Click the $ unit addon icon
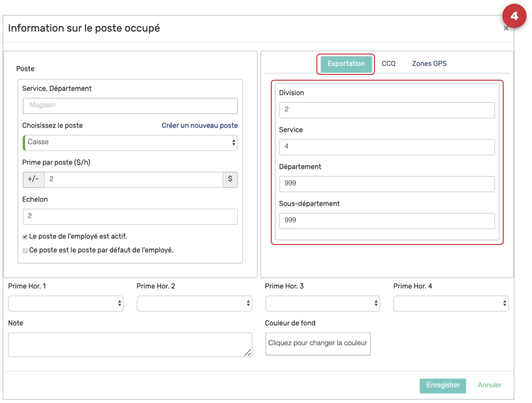Viewport: 532px width, 403px height. coord(230,179)
